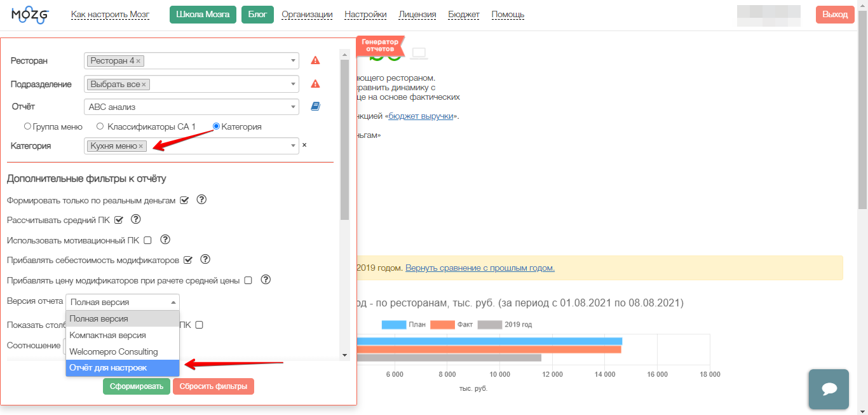Click the MOZG logo icon
The height and width of the screenshot is (415, 868).
click(31, 15)
